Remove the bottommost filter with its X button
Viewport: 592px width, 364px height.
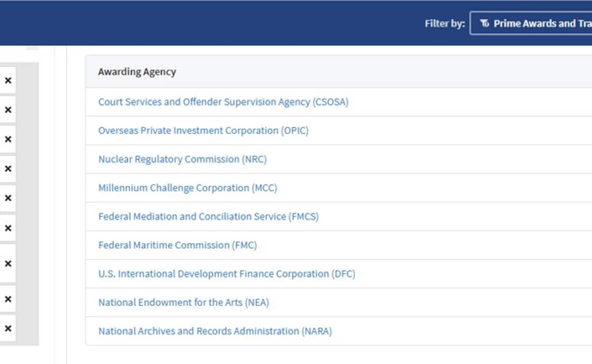click(x=8, y=328)
